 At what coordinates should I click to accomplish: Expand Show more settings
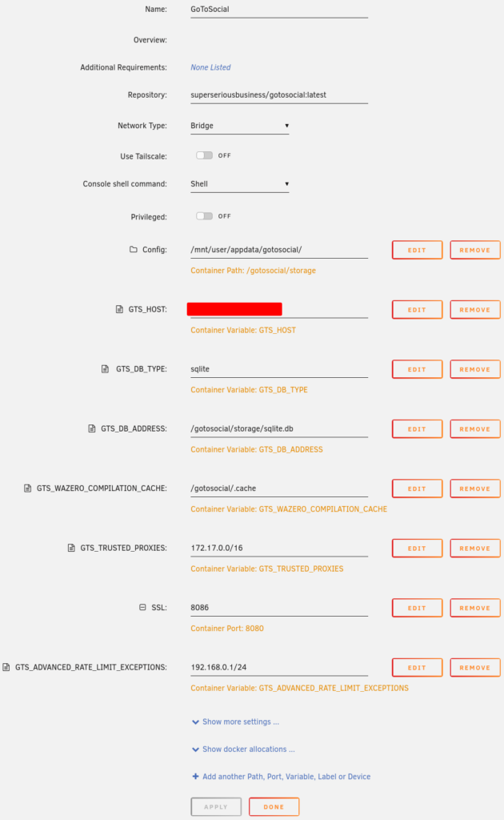236,722
